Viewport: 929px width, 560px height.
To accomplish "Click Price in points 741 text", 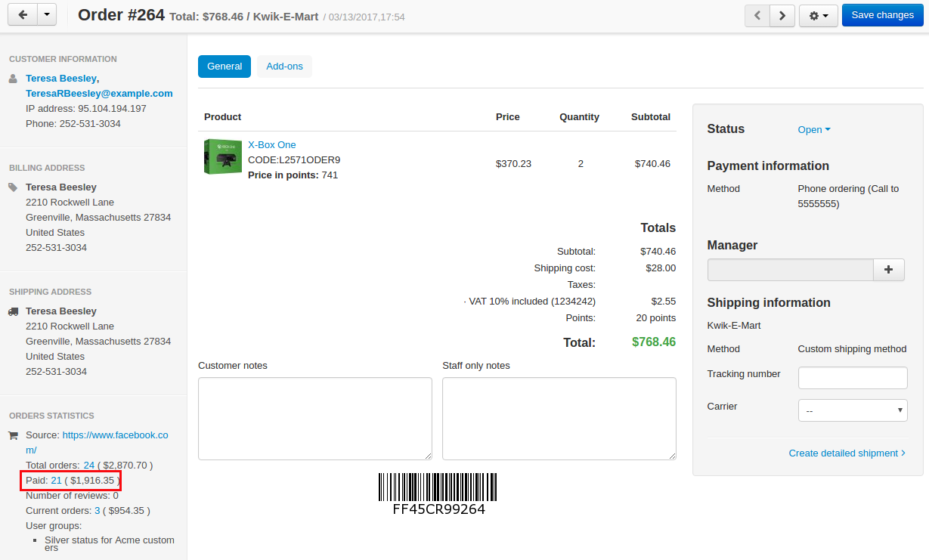I will click(293, 175).
